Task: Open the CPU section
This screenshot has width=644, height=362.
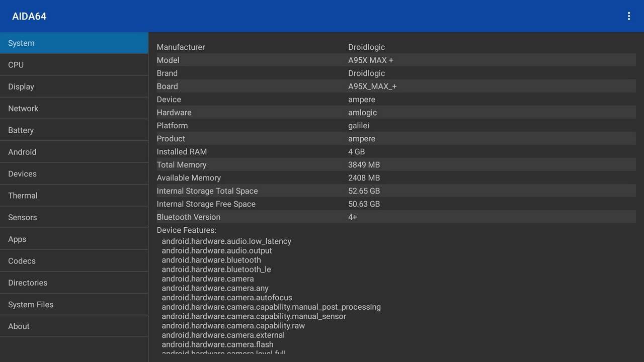Action: point(74,65)
